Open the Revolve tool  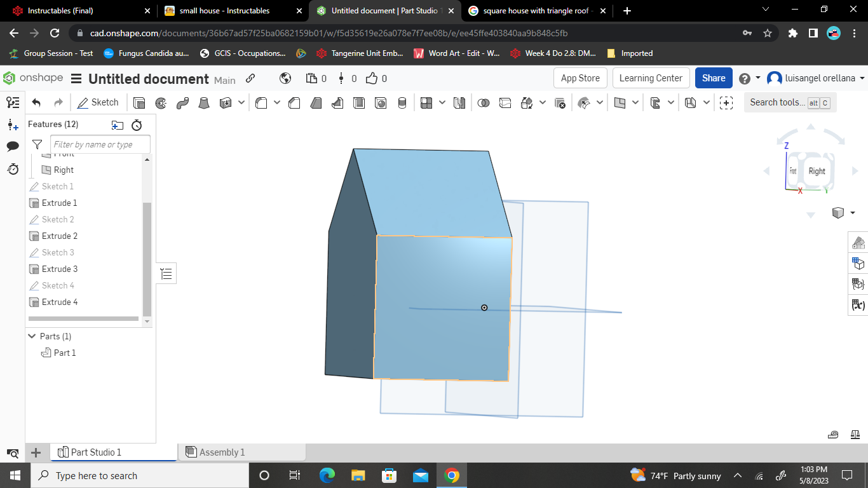coord(159,102)
